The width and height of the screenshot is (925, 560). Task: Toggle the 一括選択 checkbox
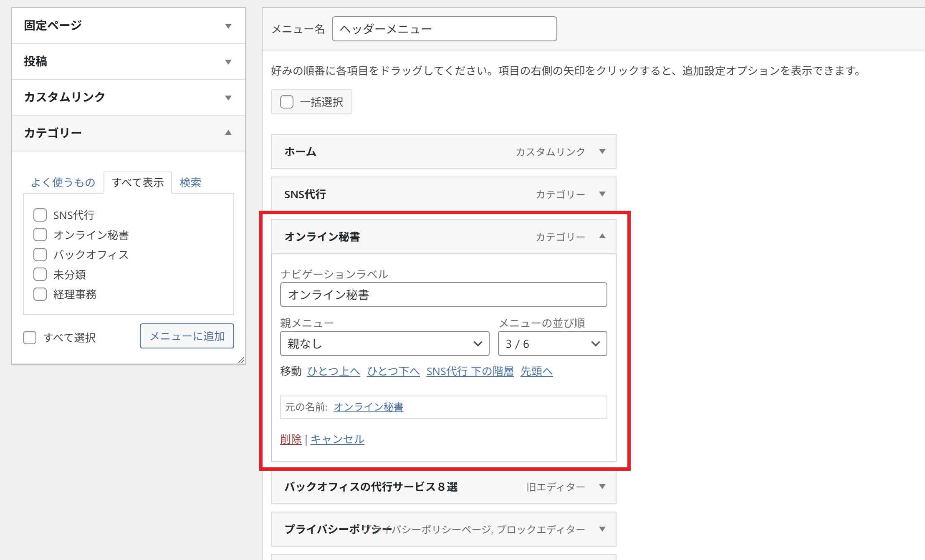(x=287, y=102)
